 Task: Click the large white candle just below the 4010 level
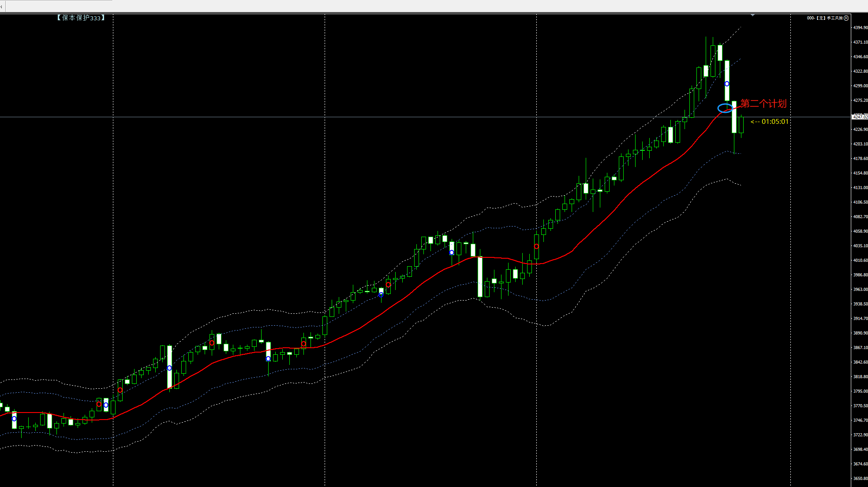[480, 277]
